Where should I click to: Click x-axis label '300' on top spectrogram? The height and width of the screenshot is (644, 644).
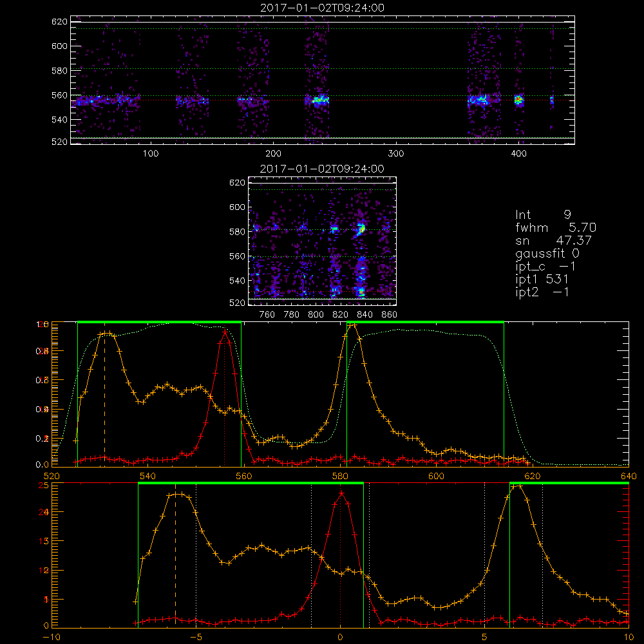pos(396,154)
